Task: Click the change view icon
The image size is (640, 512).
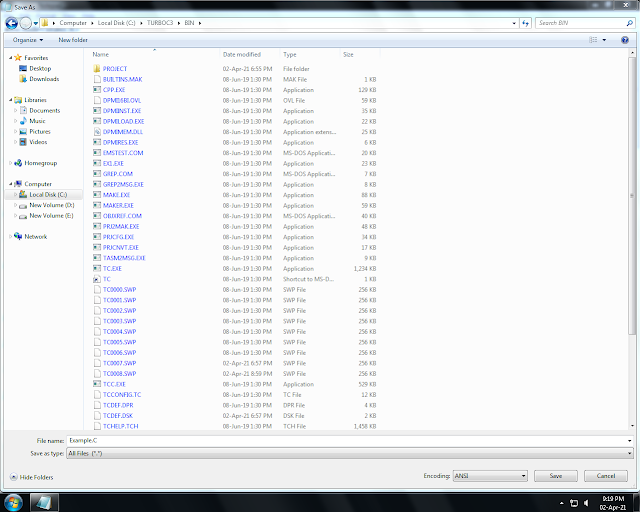Action: (x=593, y=40)
